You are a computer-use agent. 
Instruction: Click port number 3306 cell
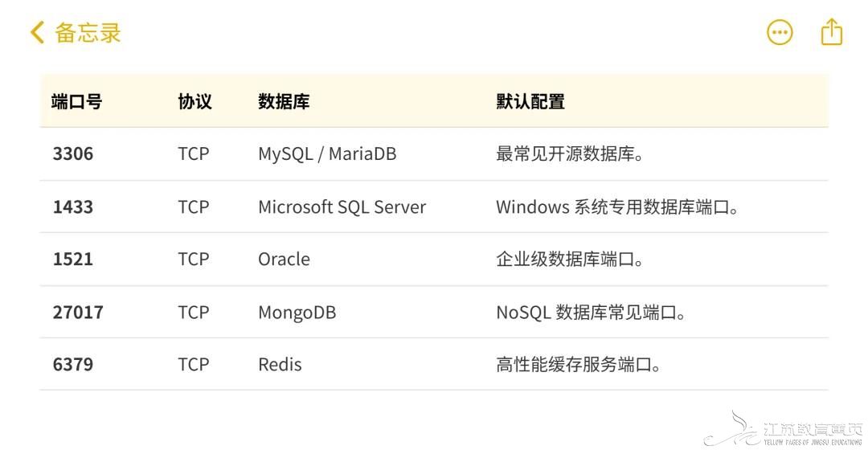point(73,153)
